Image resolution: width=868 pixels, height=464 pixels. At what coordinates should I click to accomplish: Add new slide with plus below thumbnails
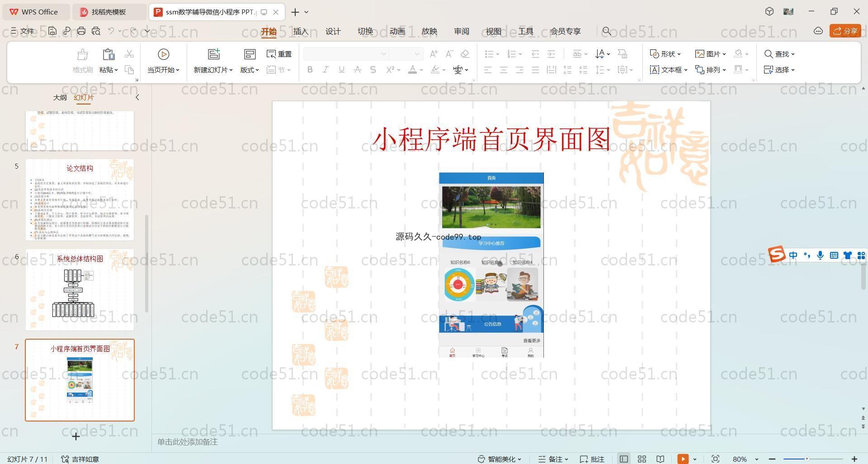point(76,436)
